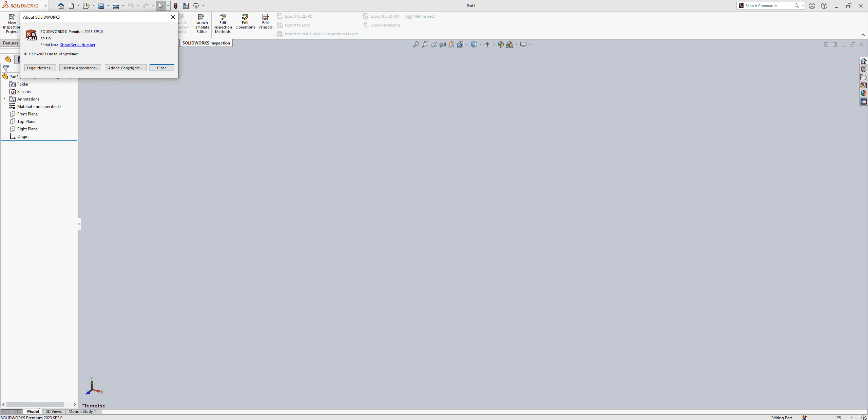
Task: Open Edit Inspection Methods
Action: click(223, 24)
